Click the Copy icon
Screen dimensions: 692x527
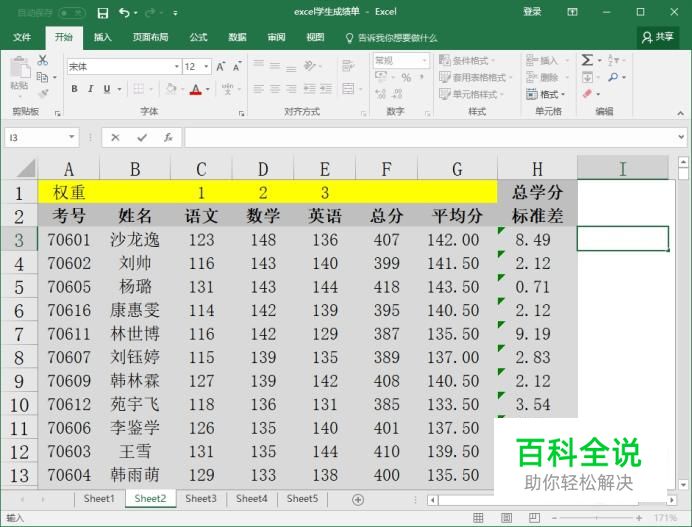coord(42,77)
